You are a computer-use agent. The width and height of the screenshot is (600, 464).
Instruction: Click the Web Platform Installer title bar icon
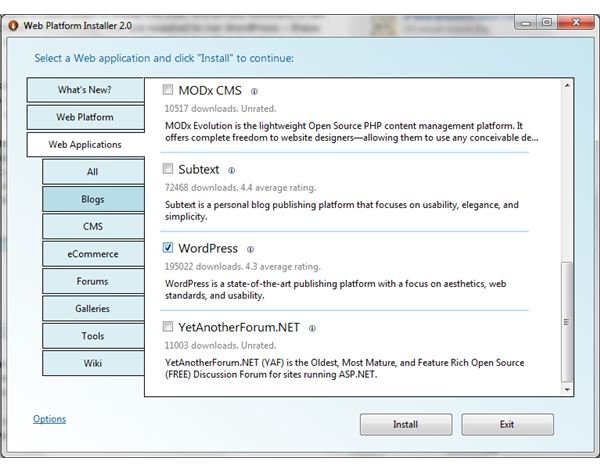[x=13, y=26]
